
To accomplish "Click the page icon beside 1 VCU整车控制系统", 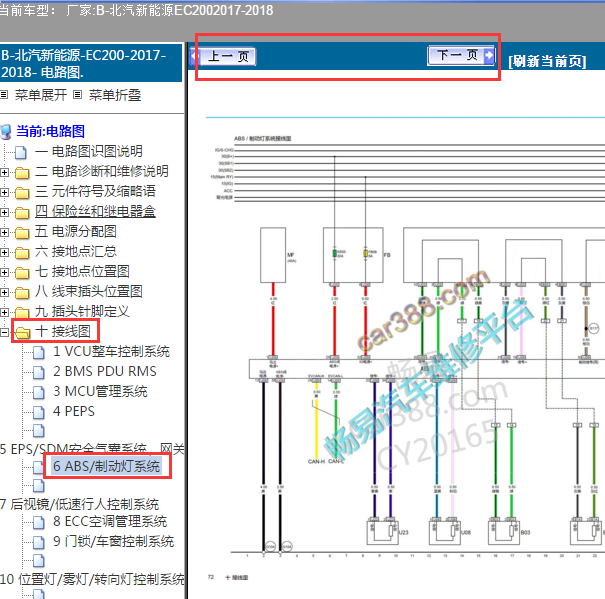I will click(x=39, y=352).
